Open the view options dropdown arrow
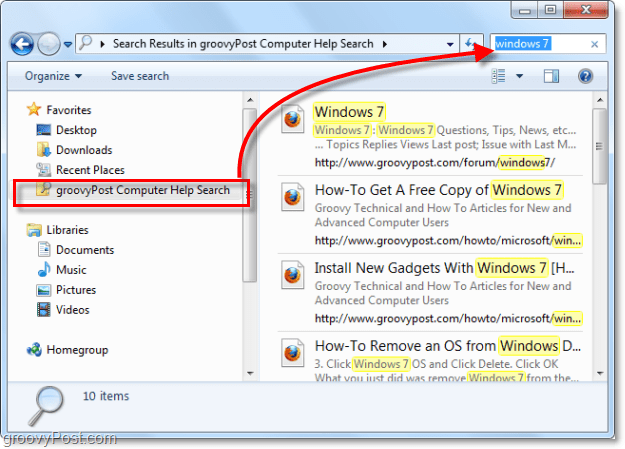 519,76
